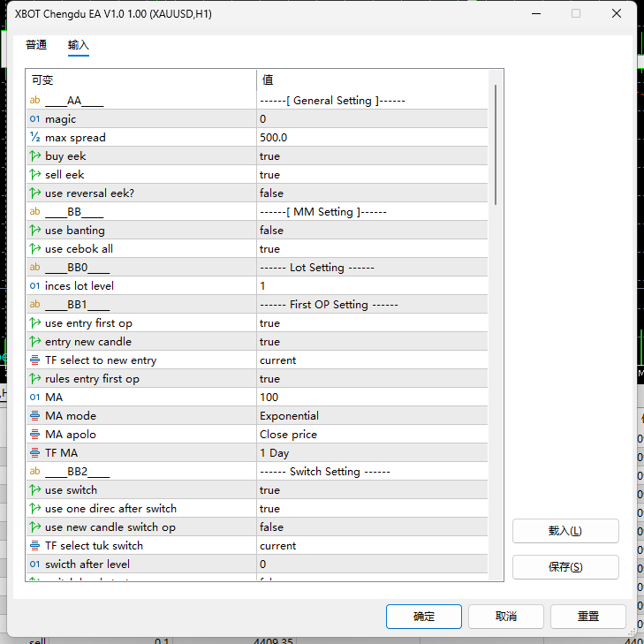This screenshot has width=644, height=644.
Task: Toggle the use banting false value
Action: tap(372, 231)
